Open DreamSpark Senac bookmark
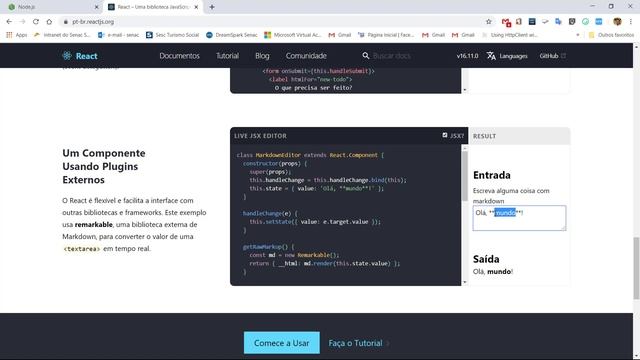This screenshot has width=640, height=360. [232, 35]
